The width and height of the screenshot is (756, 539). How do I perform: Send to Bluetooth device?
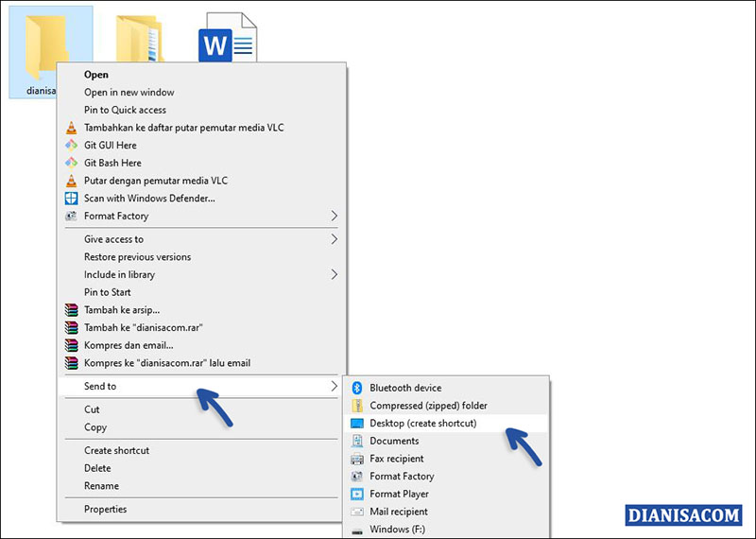[446, 388]
